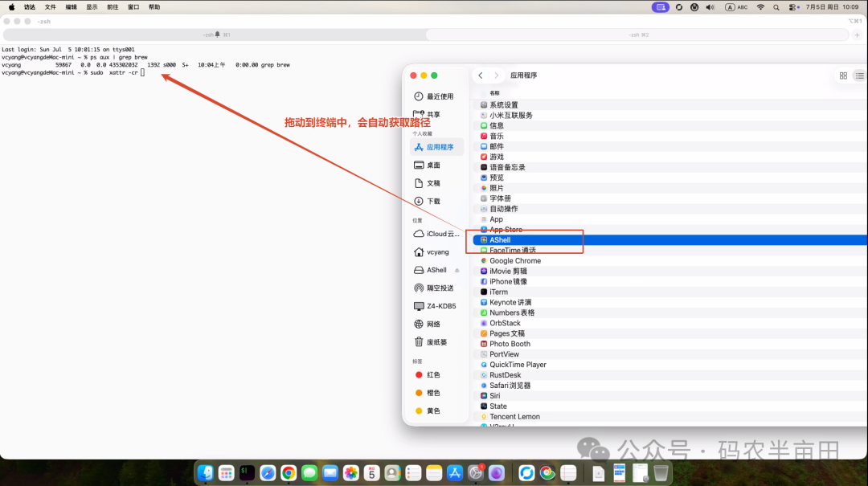Launch Safari from the Dock
868x486 pixels.
tap(268, 472)
